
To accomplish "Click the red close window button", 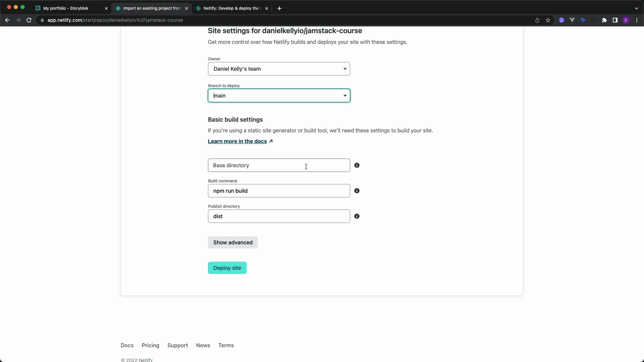I will [x=9, y=7].
